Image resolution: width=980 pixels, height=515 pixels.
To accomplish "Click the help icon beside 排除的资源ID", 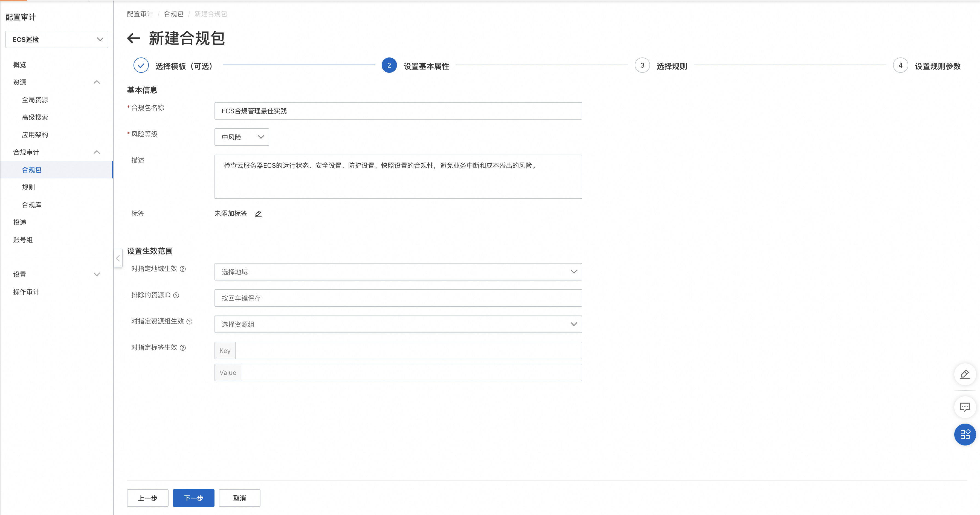I will [x=176, y=295].
